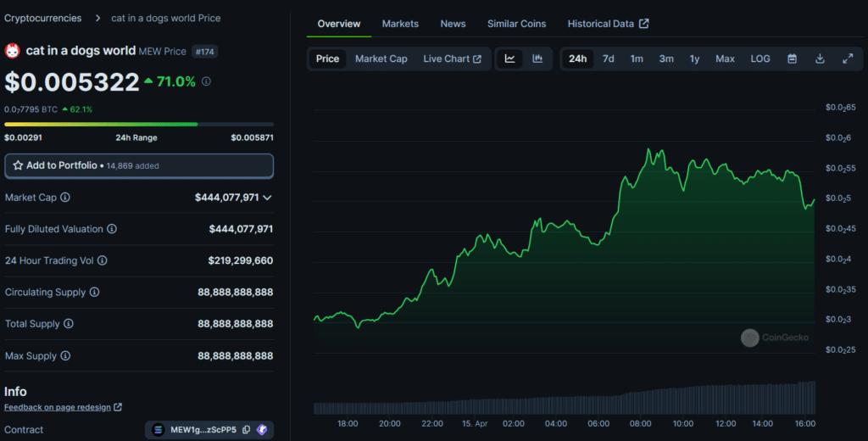Click the 24h Range progress bar
The image size is (868, 441).
pos(139,124)
